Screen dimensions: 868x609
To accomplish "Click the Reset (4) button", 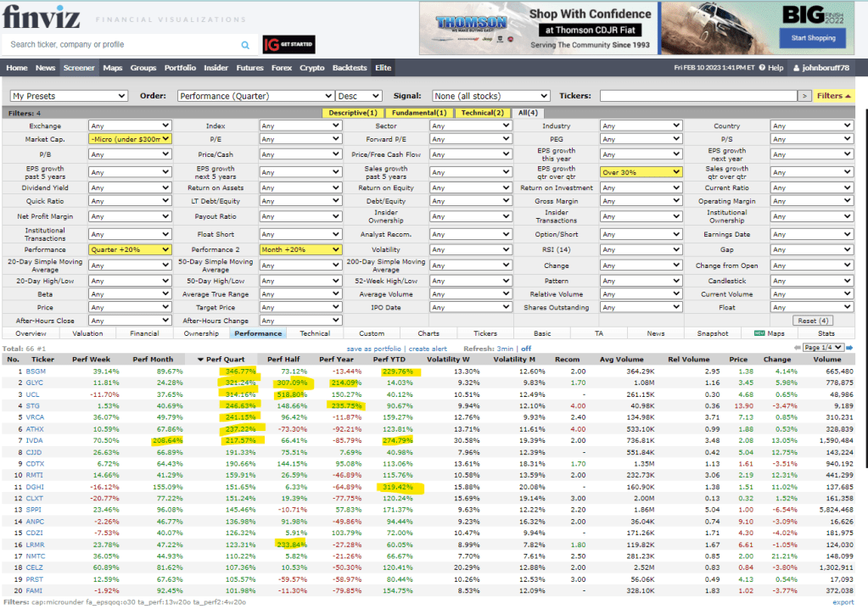I will pos(814,321).
